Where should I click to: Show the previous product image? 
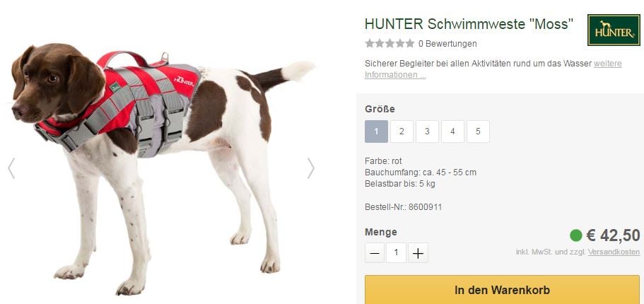[11, 168]
